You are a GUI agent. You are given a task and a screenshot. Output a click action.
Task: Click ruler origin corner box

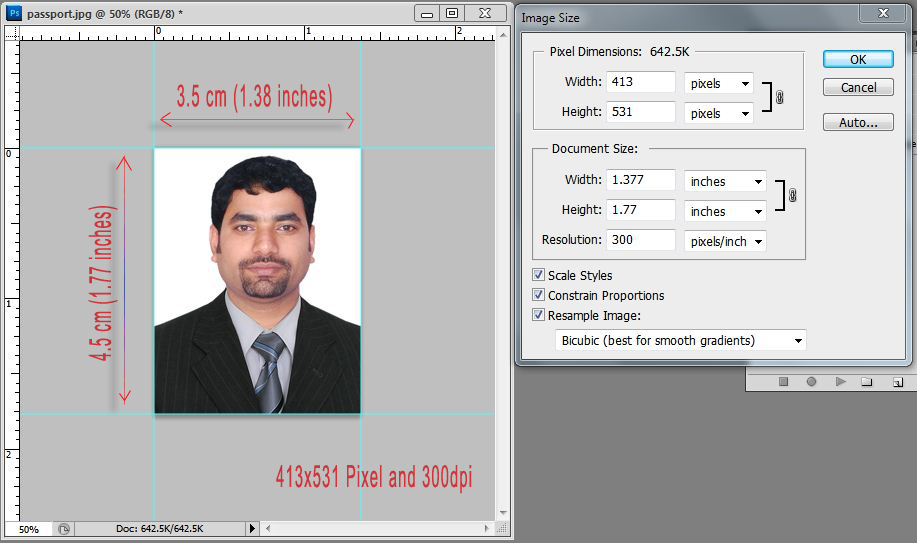point(12,33)
